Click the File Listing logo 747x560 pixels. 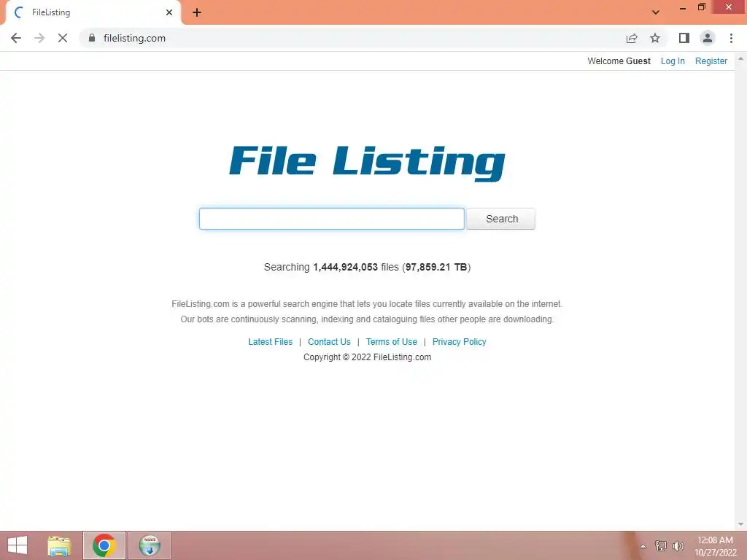point(367,163)
